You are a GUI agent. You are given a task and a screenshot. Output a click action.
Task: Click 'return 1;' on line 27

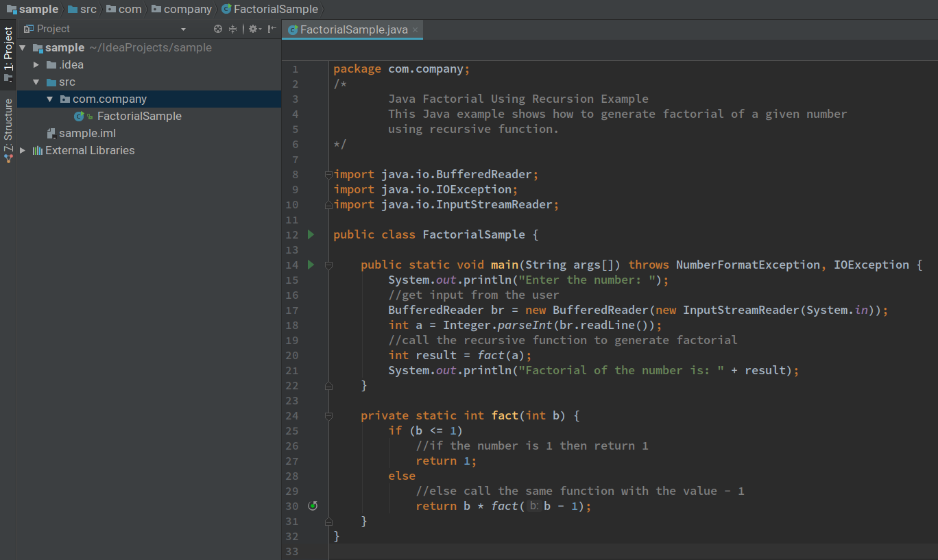(x=446, y=461)
